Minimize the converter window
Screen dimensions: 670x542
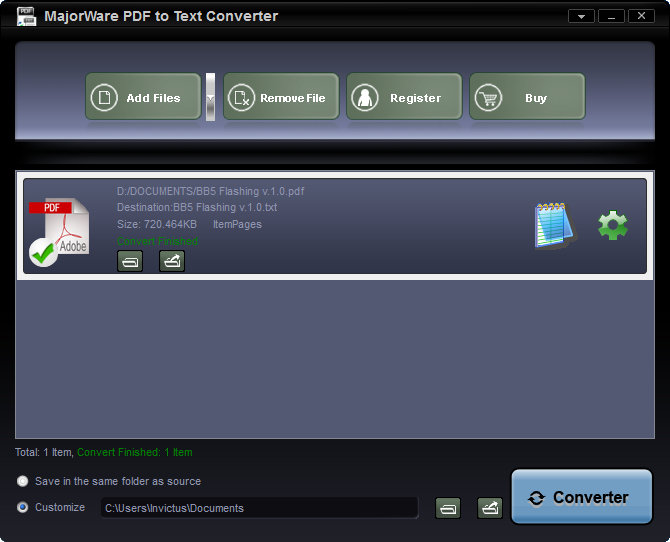point(611,16)
